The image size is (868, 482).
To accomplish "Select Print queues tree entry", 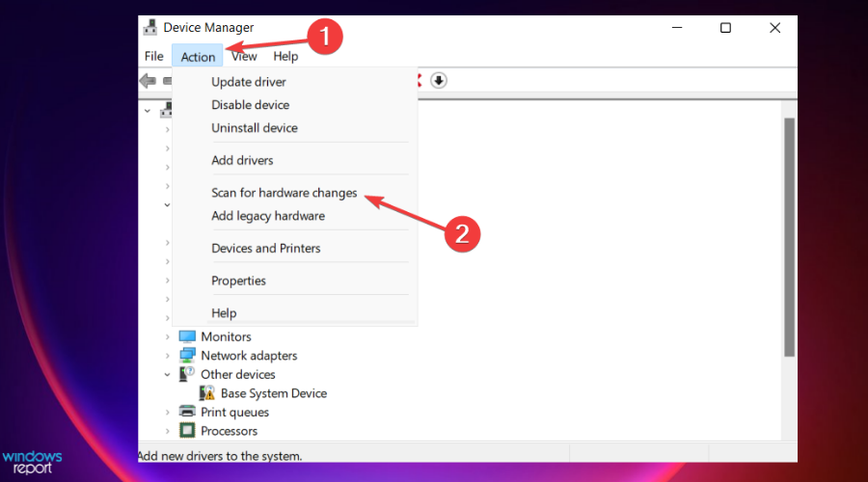I will tap(234, 413).
